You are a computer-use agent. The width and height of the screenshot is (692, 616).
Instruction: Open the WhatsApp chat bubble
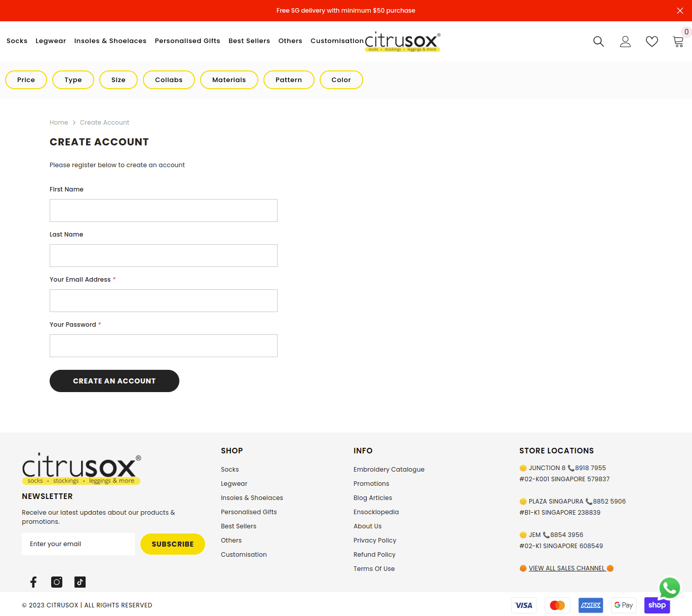click(x=669, y=588)
